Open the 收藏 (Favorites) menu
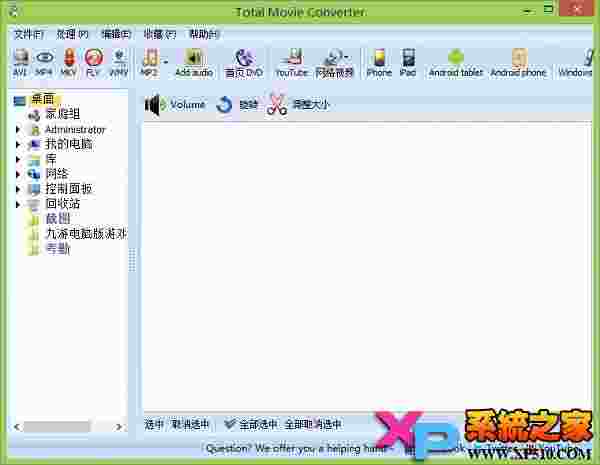The width and height of the screenshot is (600, 465). 160,34
